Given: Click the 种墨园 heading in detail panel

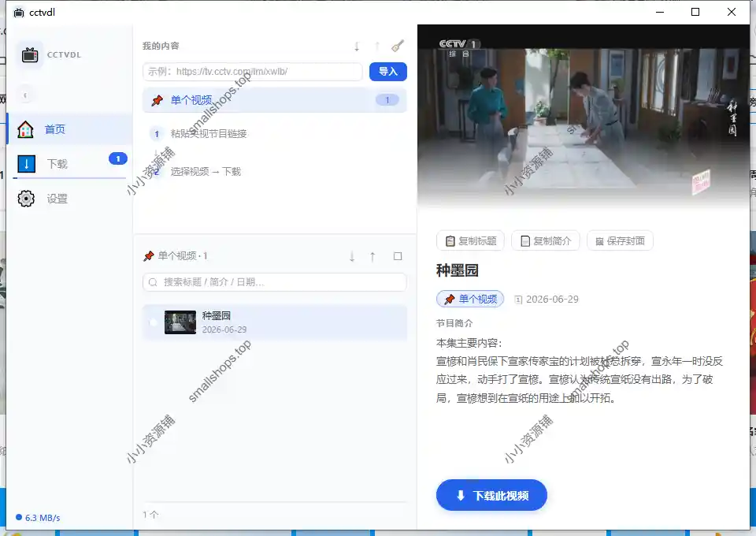Looking at the screenshot, I should pos(457,270).
